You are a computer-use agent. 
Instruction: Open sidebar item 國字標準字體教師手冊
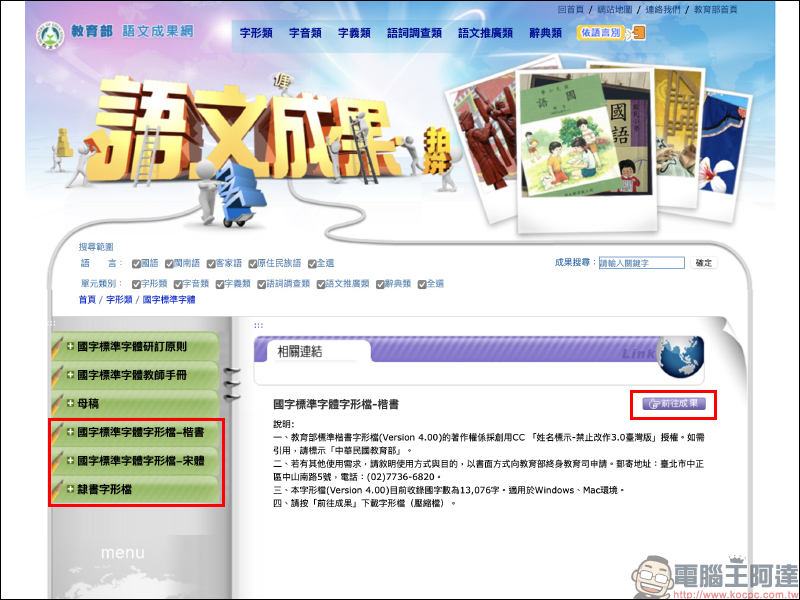(x=136, y=376)
